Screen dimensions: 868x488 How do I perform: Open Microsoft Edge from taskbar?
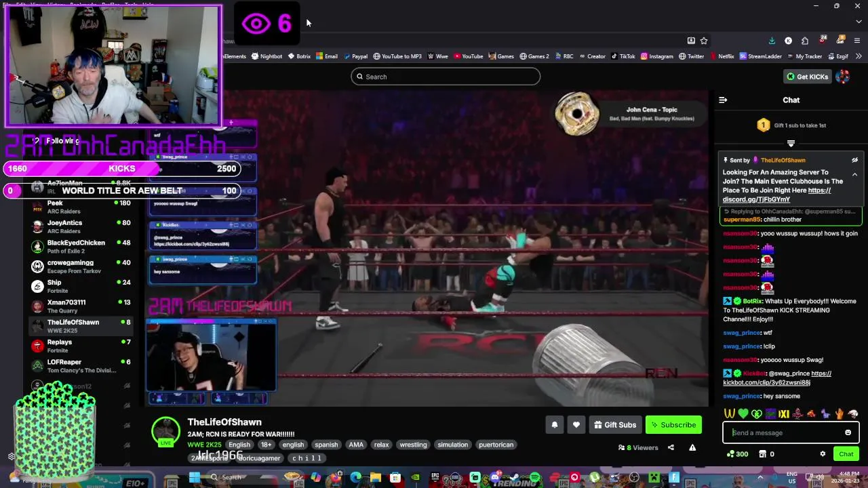coord(356,477)
